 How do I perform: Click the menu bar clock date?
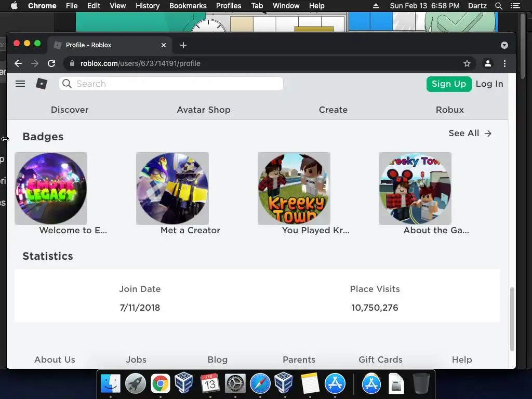(x=425, y=6)
